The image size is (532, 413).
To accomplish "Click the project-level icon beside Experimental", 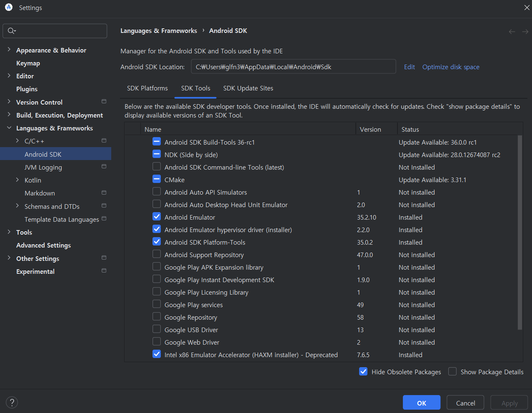I will click(x=104, y=271).
